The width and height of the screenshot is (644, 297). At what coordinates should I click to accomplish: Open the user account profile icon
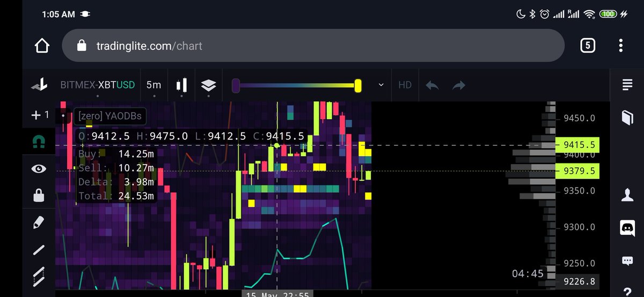coord(627,195)
